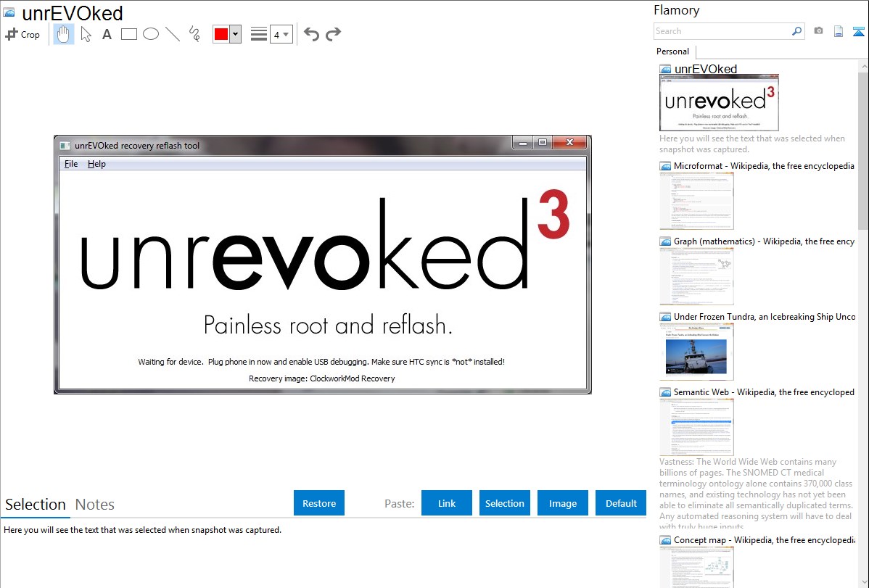The image size is (869, 588).
Task: Click the Microformat - Wikipedia title text
Action: (x=764, y=166)
